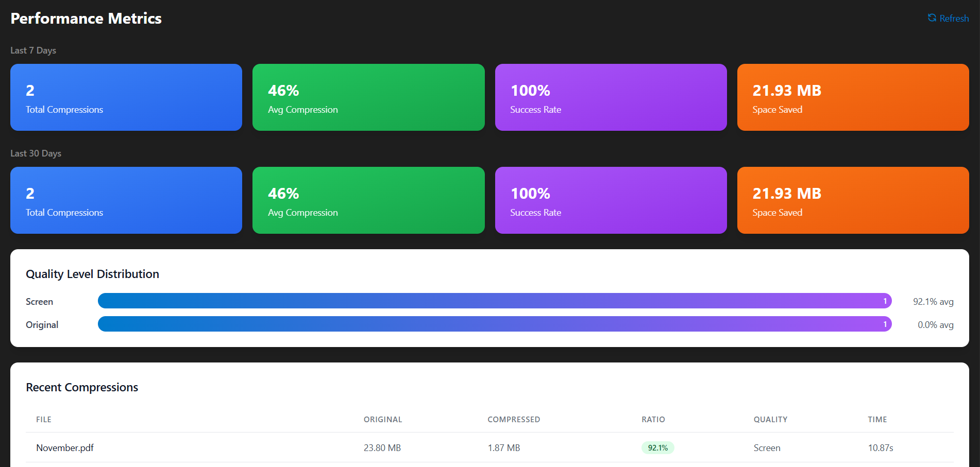Open the Last 7 Days Avg Compression card
The width and height of the screenshot is (980, 467).
click(368, 97)
